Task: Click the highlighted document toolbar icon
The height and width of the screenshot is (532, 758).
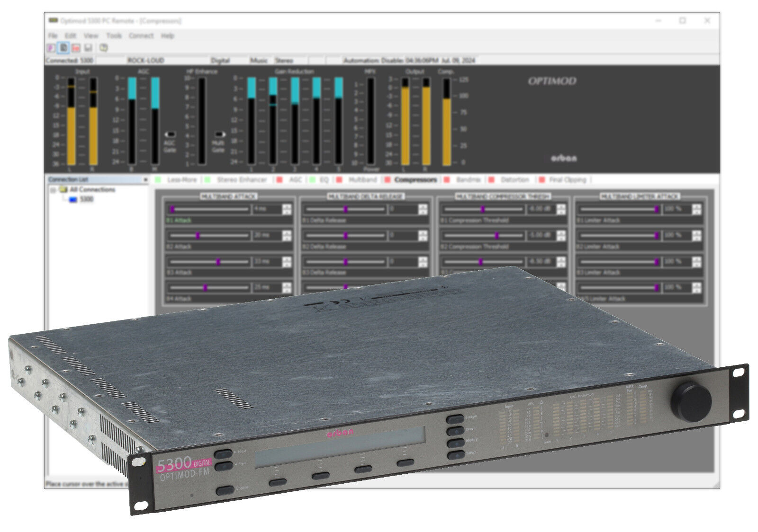Action: [x=63, y=48]
